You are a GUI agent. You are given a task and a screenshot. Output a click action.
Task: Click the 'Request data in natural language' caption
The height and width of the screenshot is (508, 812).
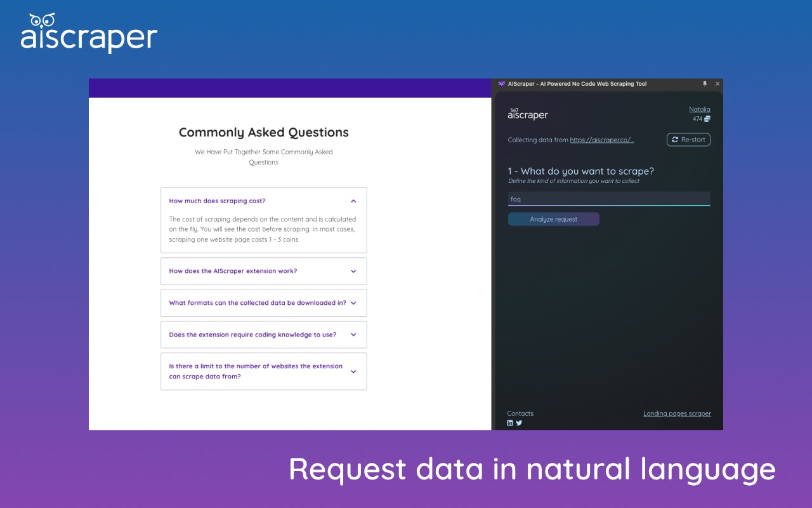point(532,470)
